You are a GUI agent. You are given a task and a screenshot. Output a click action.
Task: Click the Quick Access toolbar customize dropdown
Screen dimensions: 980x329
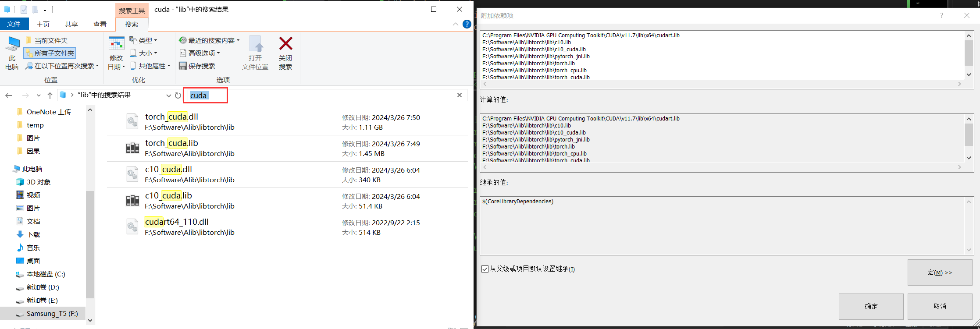[x=45, y=10]
